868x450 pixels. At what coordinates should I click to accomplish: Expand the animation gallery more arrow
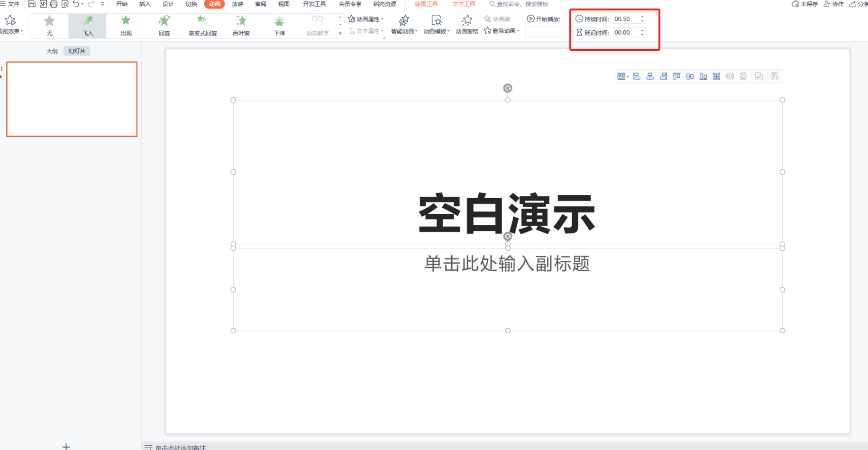point(340,33)
